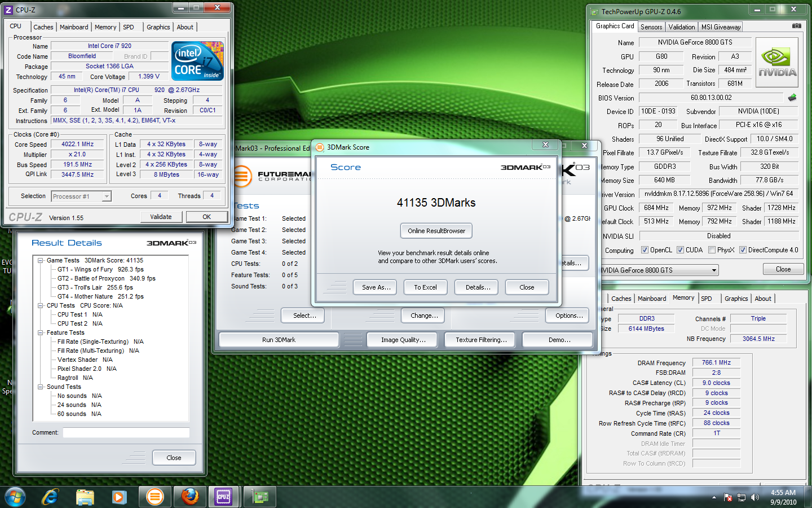Switch to GPU-Z taskbar button

(x=260, y=497)
